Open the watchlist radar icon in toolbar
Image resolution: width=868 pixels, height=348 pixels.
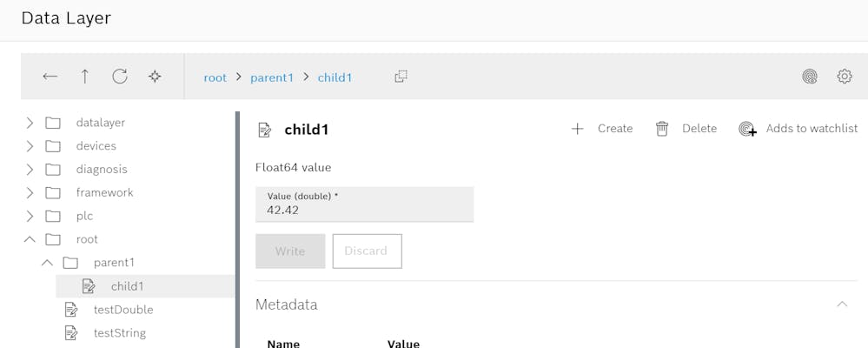[810, 77]
